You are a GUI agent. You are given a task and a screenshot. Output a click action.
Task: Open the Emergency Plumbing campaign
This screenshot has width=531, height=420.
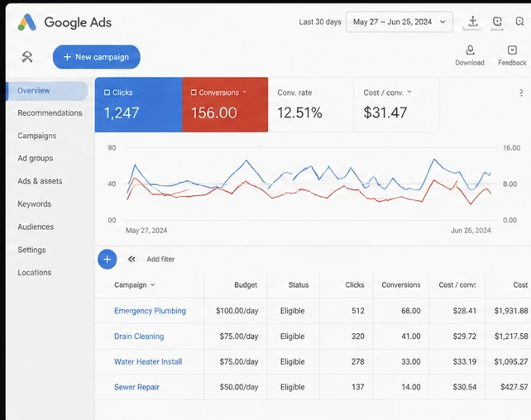[150, 311]
